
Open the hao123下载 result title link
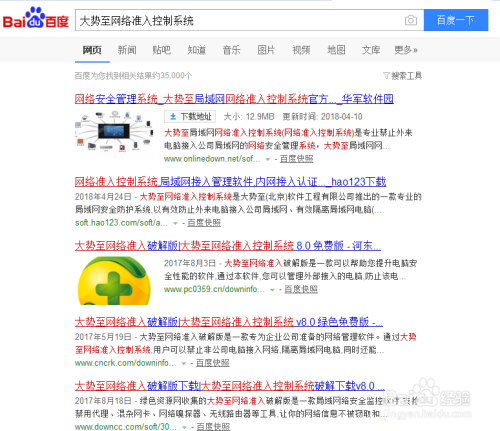tap(230, 182)
